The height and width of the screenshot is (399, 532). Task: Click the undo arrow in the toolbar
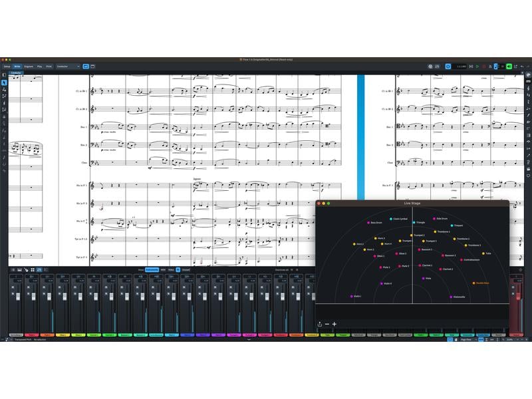(x=522, y=66)
